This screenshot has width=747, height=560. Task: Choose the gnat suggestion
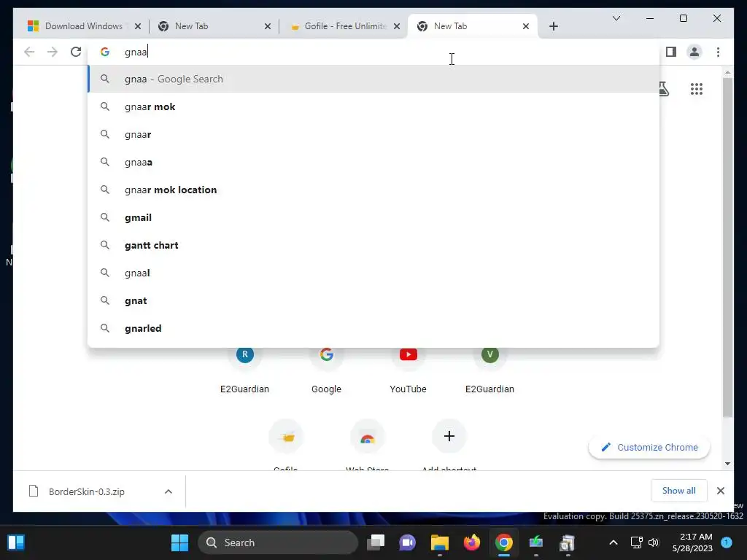(x=373, y=300)
